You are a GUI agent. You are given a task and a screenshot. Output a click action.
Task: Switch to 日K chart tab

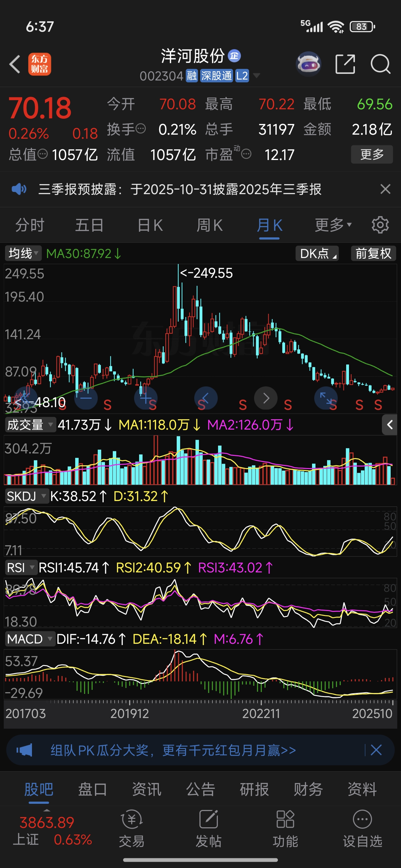[x=150, y=225]
